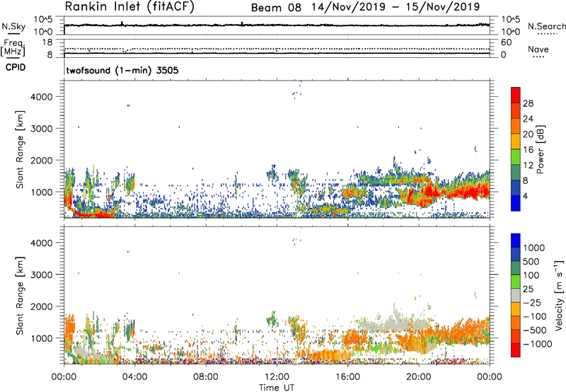Click the 'Velocity [m s-1]' color bar label
The width and height of the screenshot is (566, 392).
point(559,295)
